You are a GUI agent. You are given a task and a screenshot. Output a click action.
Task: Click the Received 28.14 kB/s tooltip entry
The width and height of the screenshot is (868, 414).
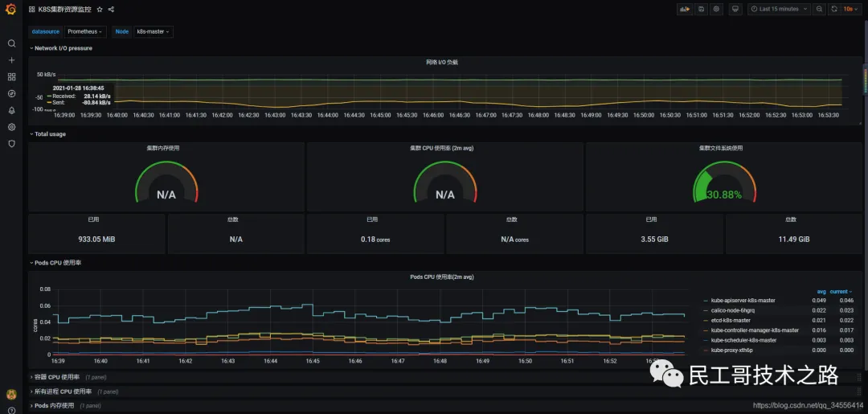[x=79, y=96]
